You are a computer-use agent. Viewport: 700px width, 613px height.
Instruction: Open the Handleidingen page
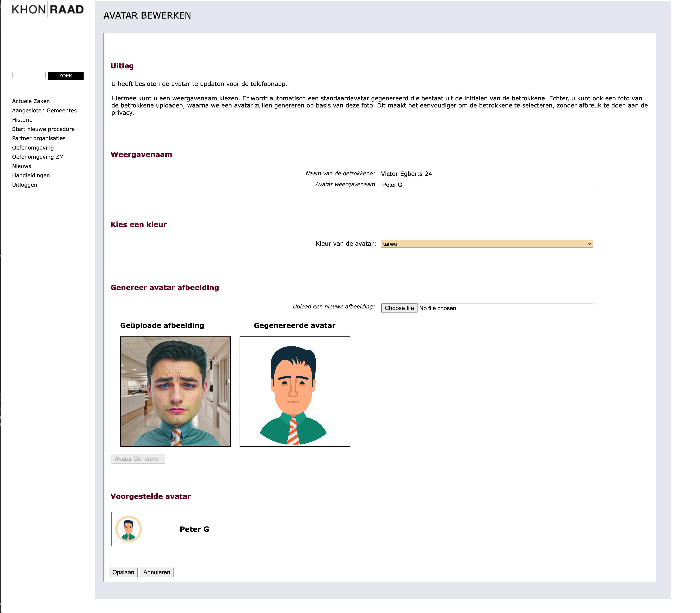(x=30, y=175)
